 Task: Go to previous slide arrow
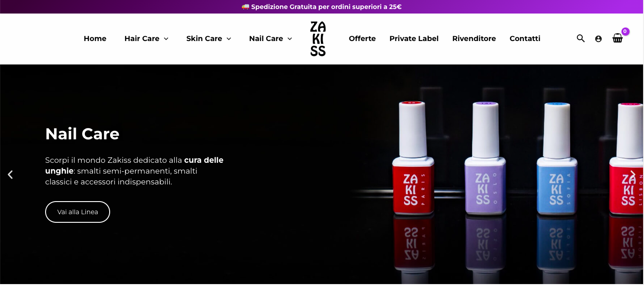(10, 175)
